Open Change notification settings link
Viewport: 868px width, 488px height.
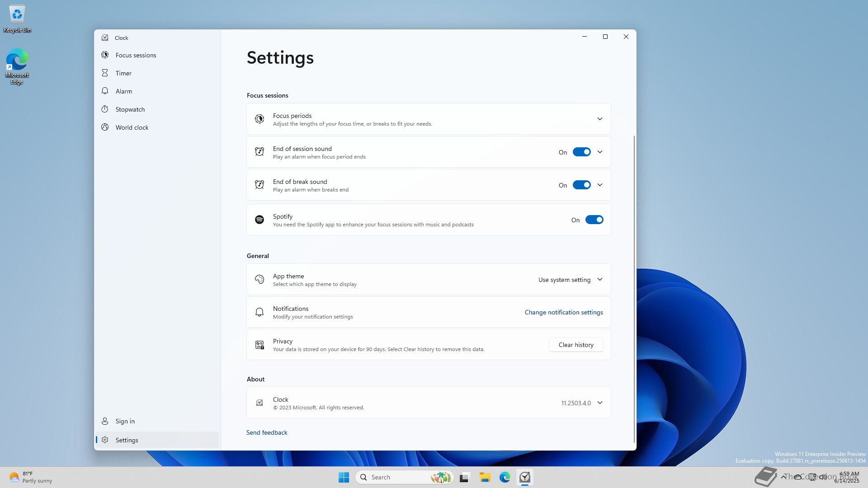(x=563, y=312)
